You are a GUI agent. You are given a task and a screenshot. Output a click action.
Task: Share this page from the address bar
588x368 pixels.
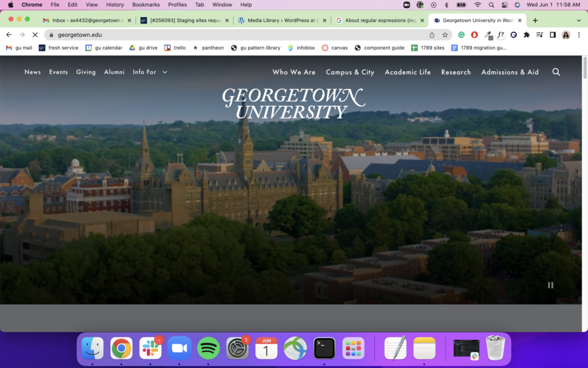[432, 35]
